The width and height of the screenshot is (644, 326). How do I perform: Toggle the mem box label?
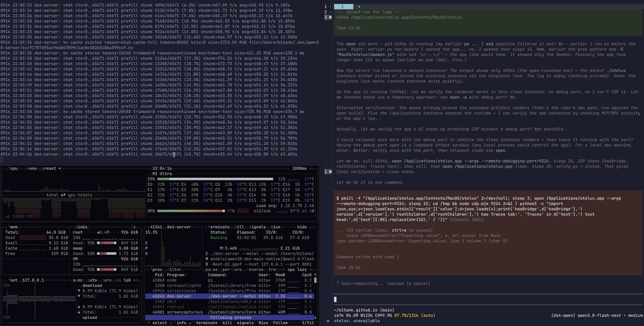pos(13,227)
